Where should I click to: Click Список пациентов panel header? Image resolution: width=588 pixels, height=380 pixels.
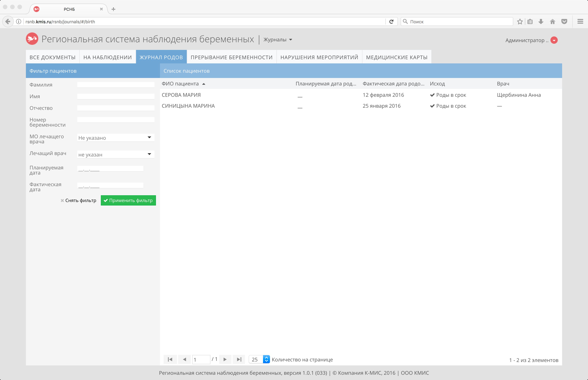click(361, 71)
